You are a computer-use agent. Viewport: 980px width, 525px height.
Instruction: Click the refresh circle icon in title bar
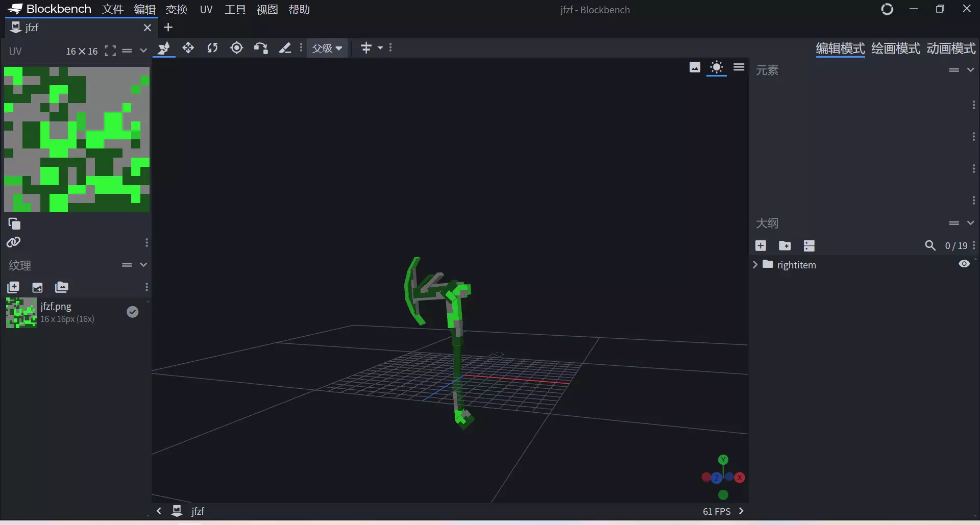click(x=887, y=9)
